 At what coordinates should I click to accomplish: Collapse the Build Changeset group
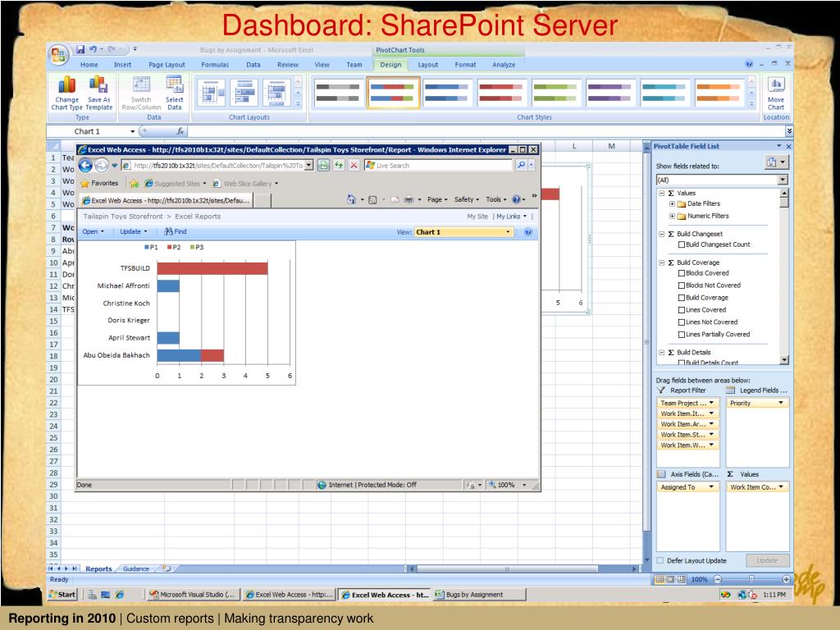662,234
